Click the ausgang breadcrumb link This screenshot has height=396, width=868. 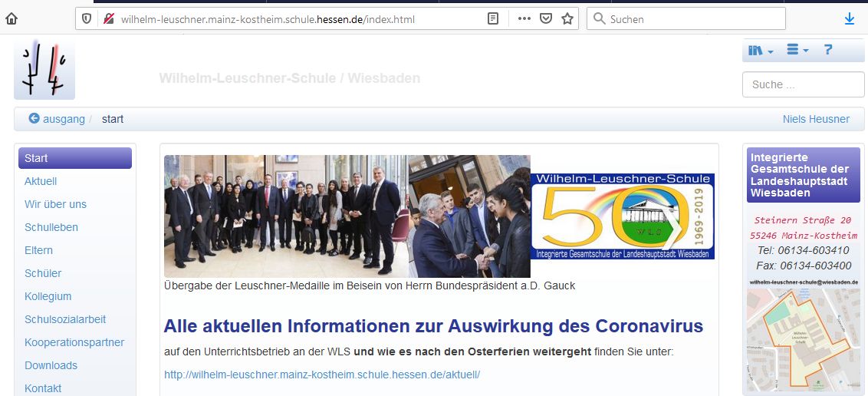pos(64,119)
